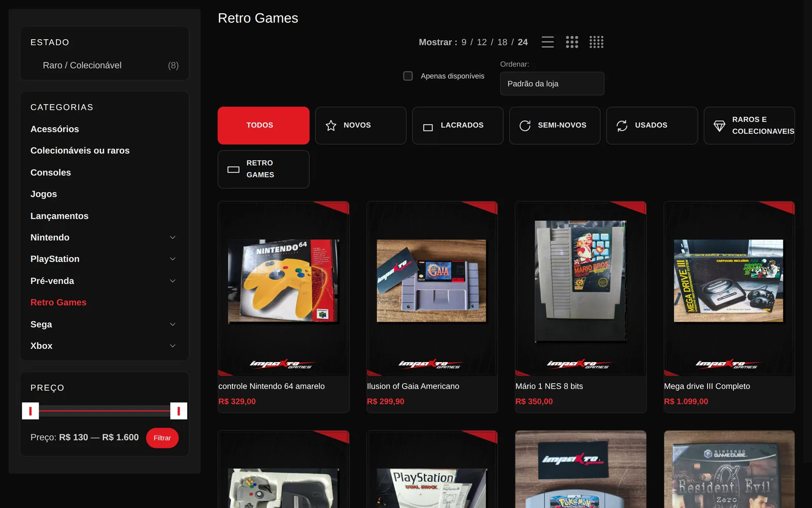Expand the PlayStation category chevron
Image resolution: width=812 pixels, height=508 pixels.
173,259
